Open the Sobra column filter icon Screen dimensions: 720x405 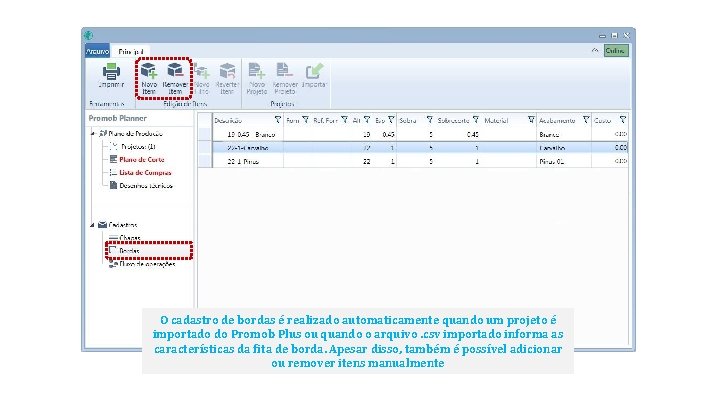429,120
